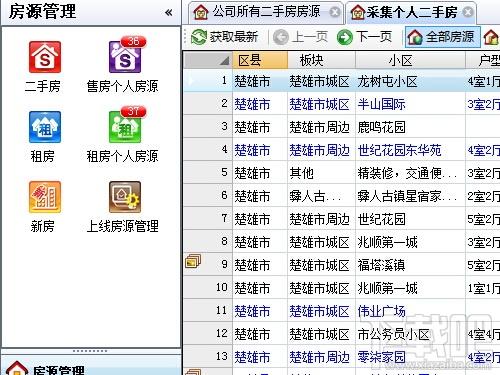The width and height of the screenshot is (500, 375).
Task: Go to previous page 上一页
Action: 301,37
